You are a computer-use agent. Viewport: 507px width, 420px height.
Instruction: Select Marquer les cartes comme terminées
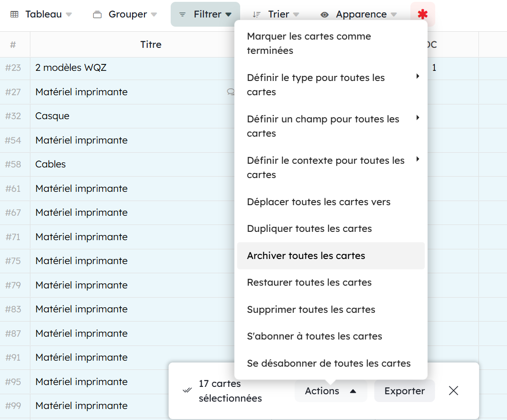[309, 43]
